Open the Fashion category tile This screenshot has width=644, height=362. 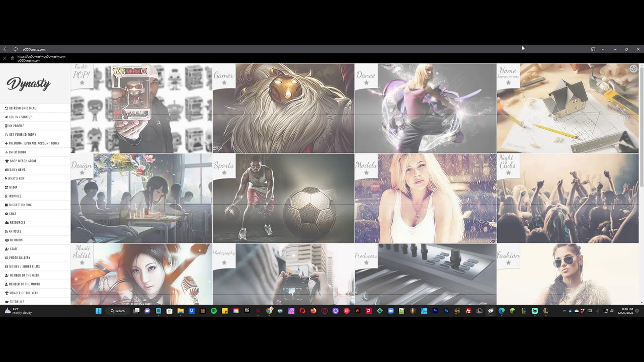[568, 274]
